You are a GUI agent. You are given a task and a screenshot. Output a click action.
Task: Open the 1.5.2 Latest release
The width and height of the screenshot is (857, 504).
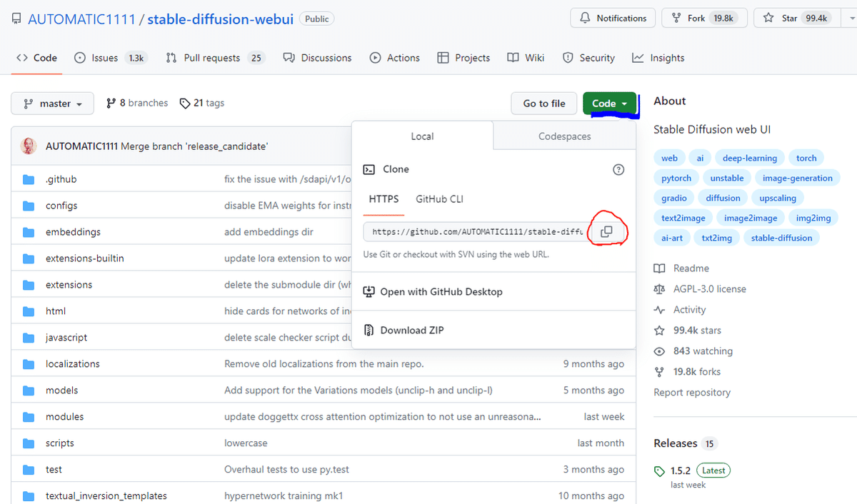pyautogui.click(x=693, y=470)
